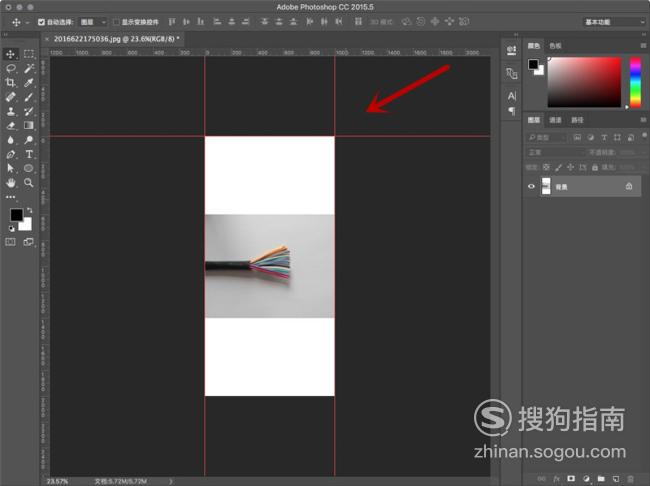Open the Auto-Select layer/group dropdown
The image size is (650, 486).
click(93, 22)
